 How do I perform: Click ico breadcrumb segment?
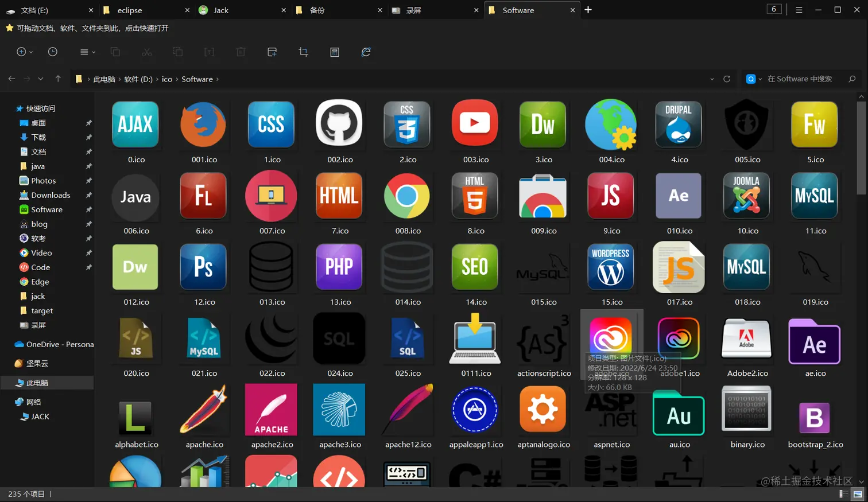[167, 79]
